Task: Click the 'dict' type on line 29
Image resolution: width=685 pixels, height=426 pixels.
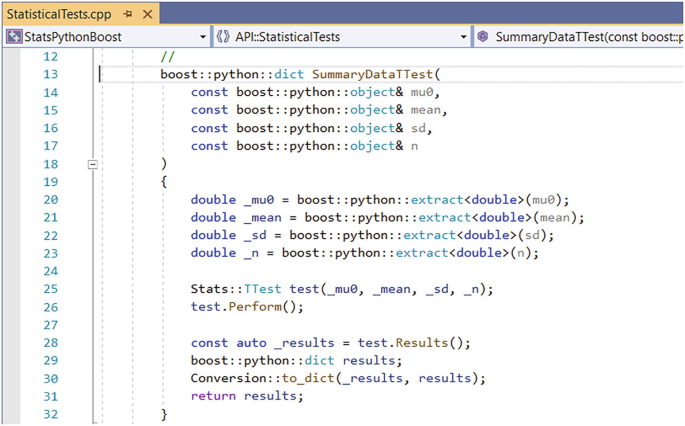Action: click(322, 360)
